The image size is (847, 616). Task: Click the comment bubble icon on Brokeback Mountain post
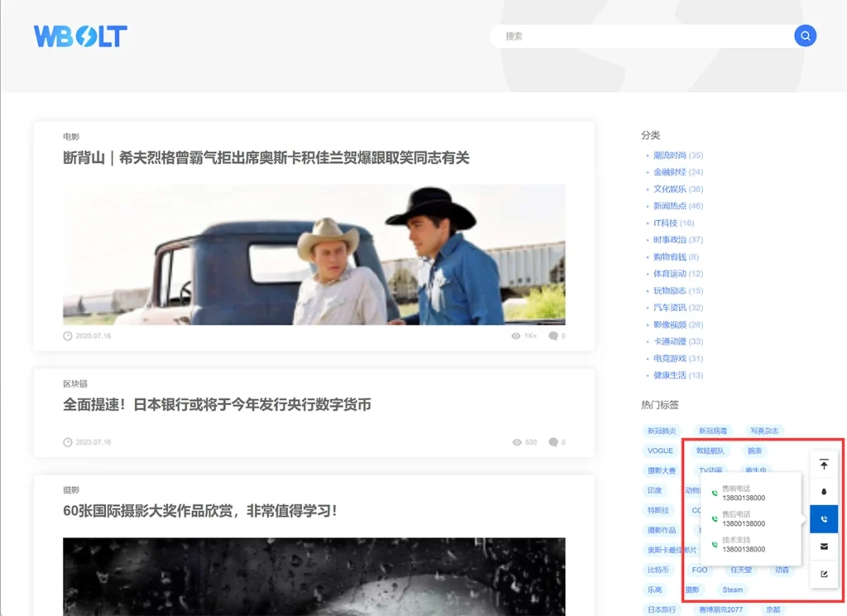(x=553, y=337)
